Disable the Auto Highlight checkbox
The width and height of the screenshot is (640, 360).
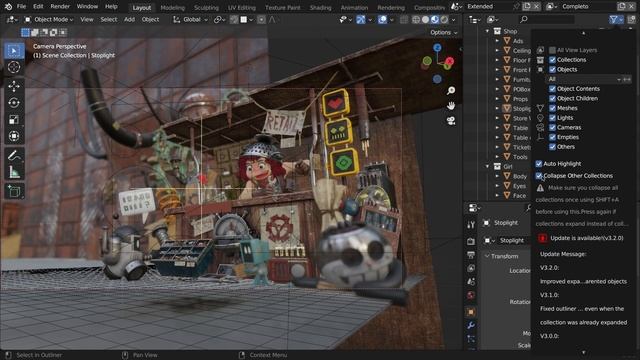pos(539,164)
